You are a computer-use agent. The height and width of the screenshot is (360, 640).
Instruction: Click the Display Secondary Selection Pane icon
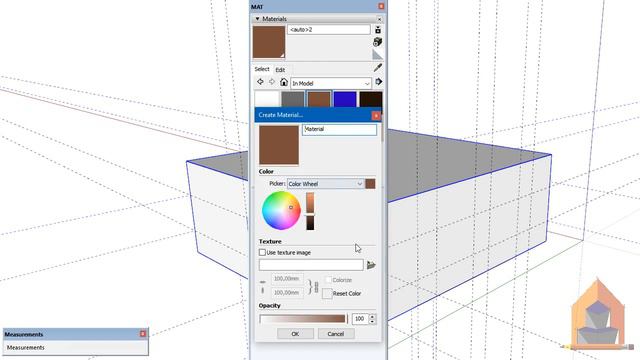(x=378, y=30)
